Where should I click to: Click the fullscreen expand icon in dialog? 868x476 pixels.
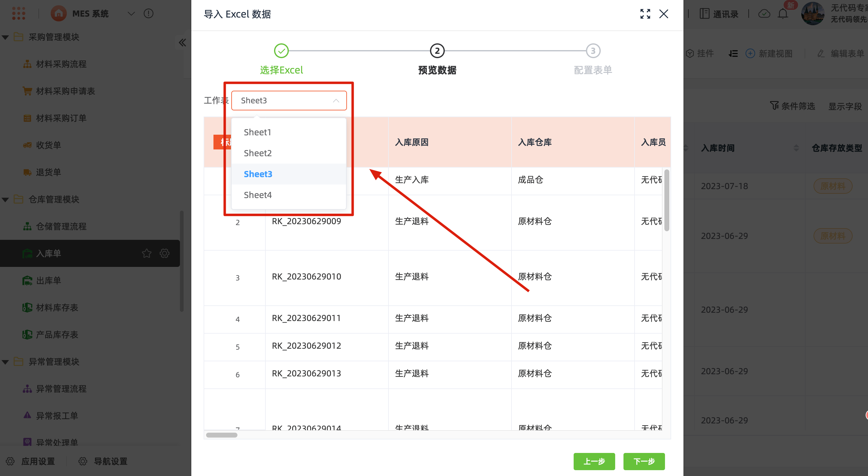point(645,14)
